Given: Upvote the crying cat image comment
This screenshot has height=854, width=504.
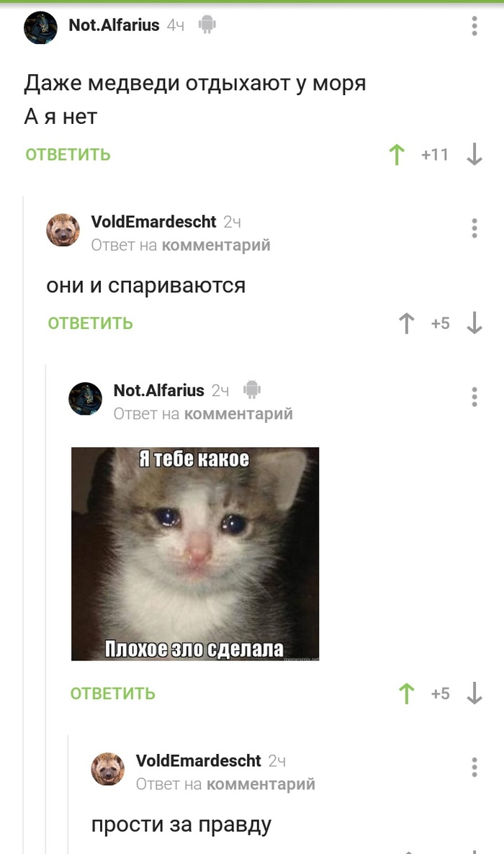Looking at the screenshot, I should point(407,694).
